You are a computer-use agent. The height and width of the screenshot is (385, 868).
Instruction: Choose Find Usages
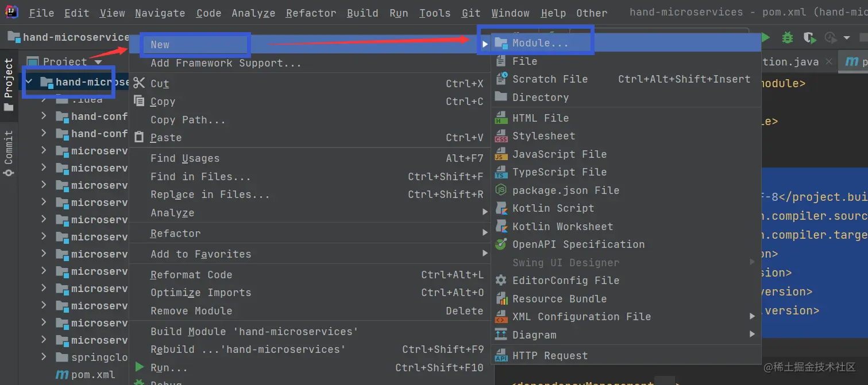pyautogui.click(x=310, y=158)
